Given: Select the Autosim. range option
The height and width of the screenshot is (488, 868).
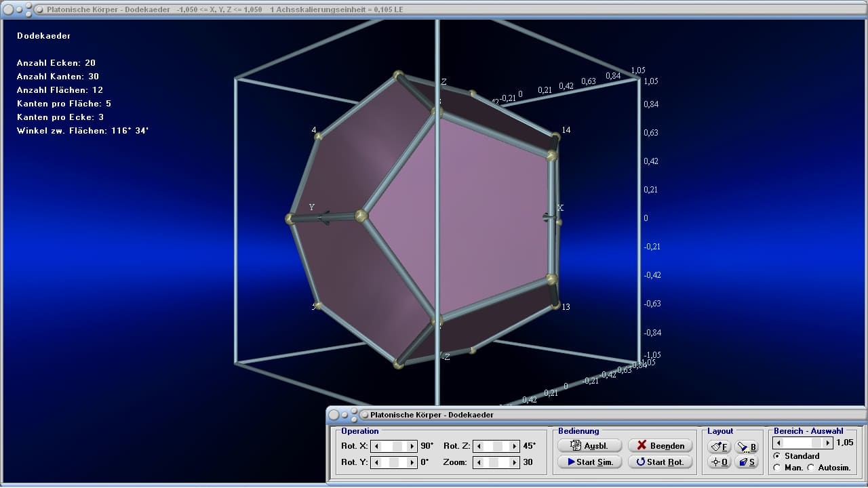Looking at the screenshot, I should [829, 468].
